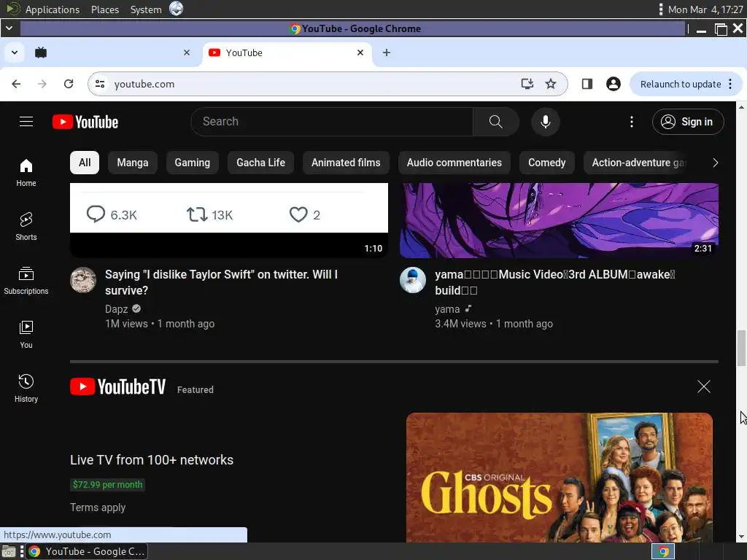Open History from the sidebar
Image resolution: width=747 pixels, height=560 pixels.
coord(26,389)
